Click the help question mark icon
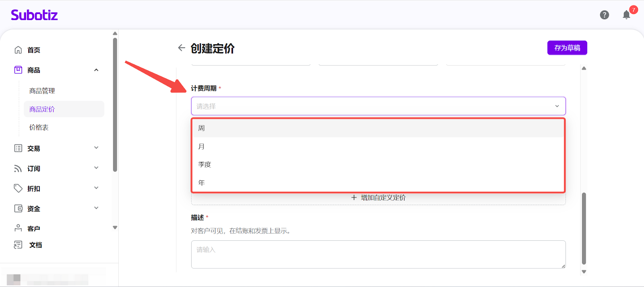The height and width of the screenshot is (287, 644). [x=604, y=15]
